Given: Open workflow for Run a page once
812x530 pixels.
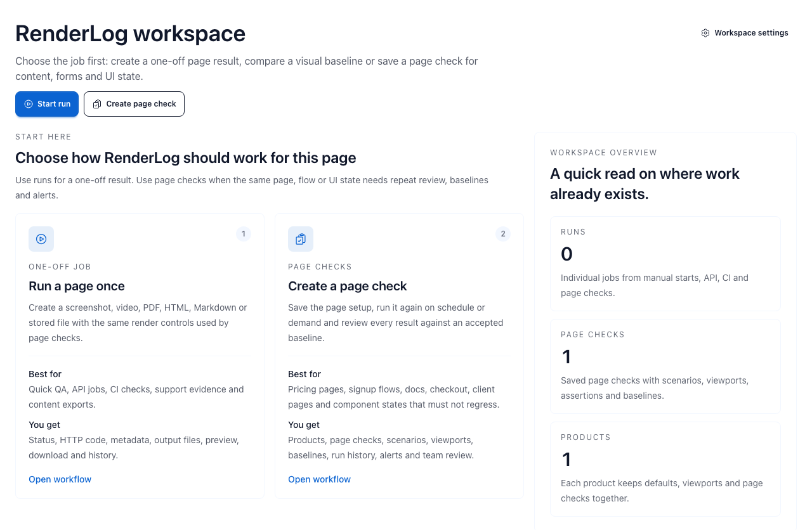Looking at the screenshot, I should click(60, 479).
